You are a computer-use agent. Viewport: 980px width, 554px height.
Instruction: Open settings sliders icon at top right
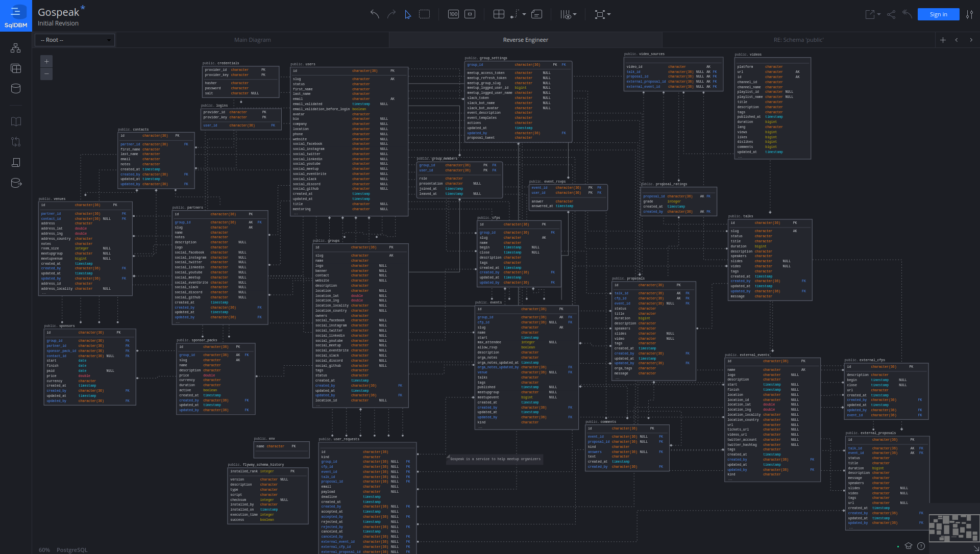[x=969, y=14]
